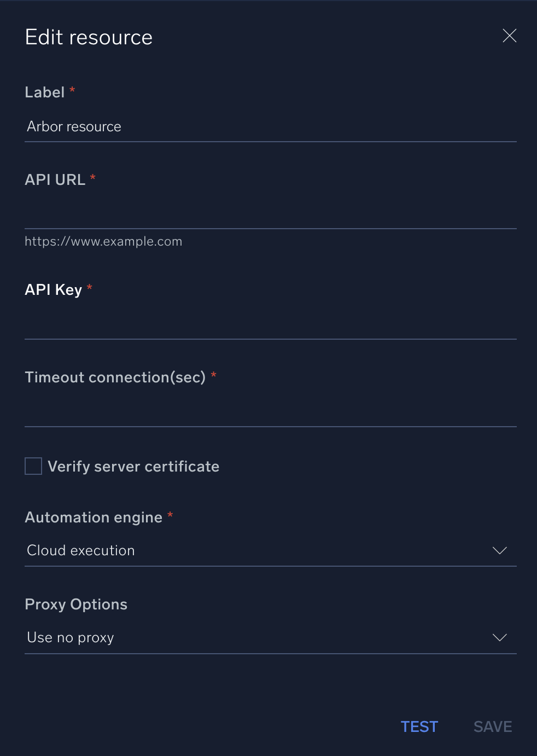The height and width of the screenshot is (756, 537).
Task: Click the Edit resource dialog title
Action: [x=89, y=37]
